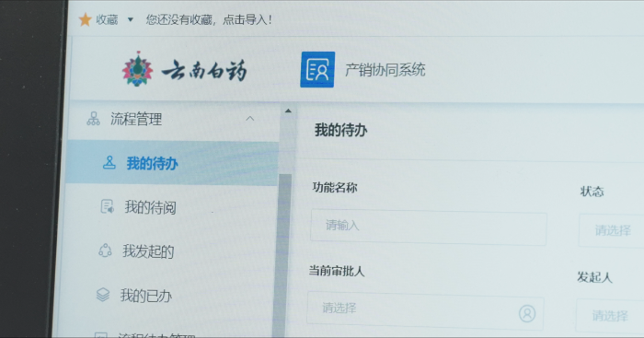Click the 云南白药 flower logo
This screenshot has height=338, width=644.
click(x=138, y=69)
